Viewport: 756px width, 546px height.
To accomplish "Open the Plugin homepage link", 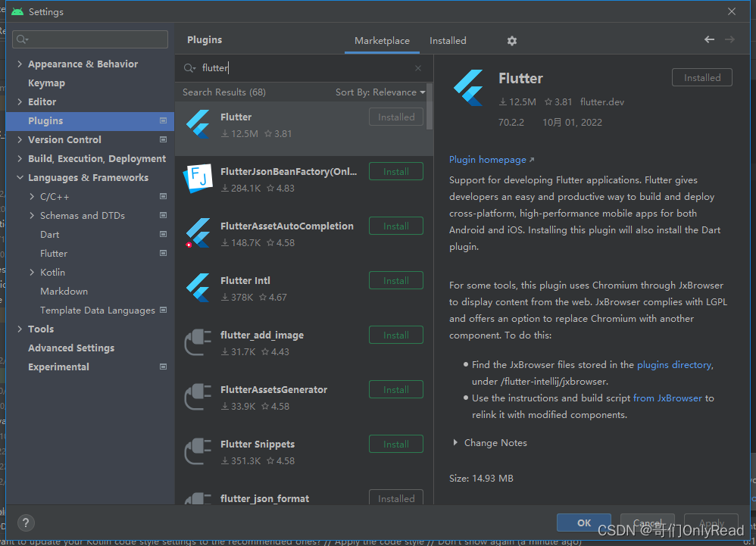I will click(492, 160).
